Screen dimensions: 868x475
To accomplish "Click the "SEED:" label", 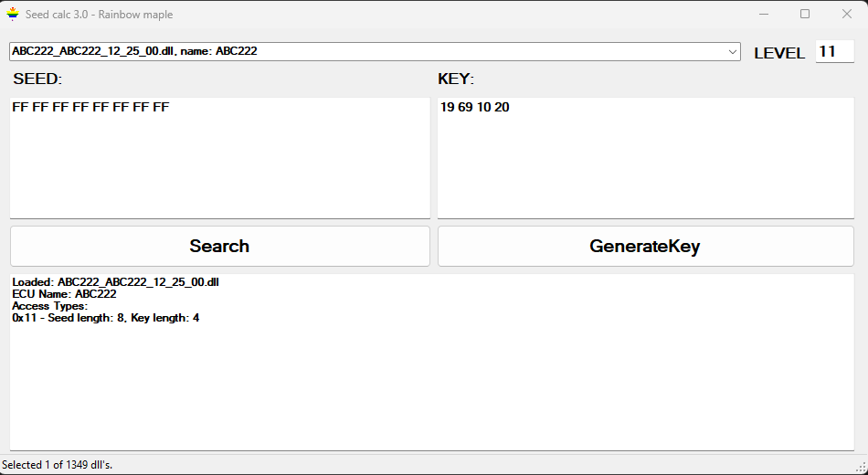I will (37, 79).
